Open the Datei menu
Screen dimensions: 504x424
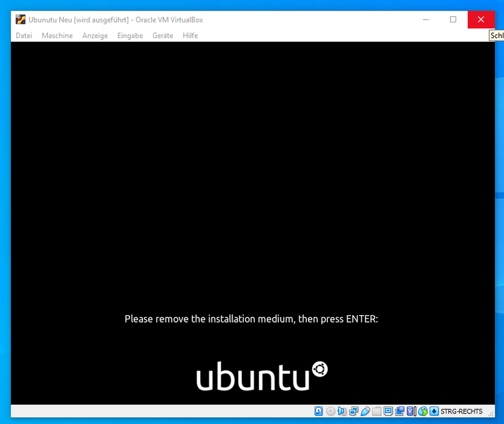pos(24,35)
